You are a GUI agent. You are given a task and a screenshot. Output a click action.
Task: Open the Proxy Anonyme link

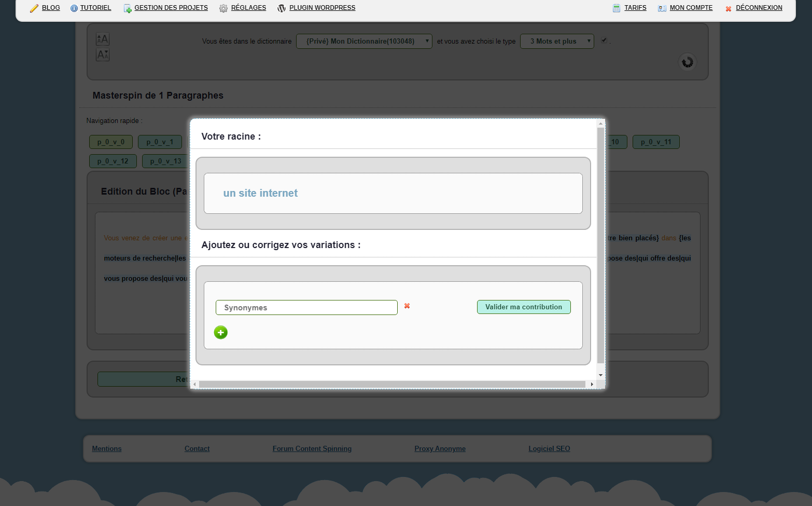(x=440, y=448)
